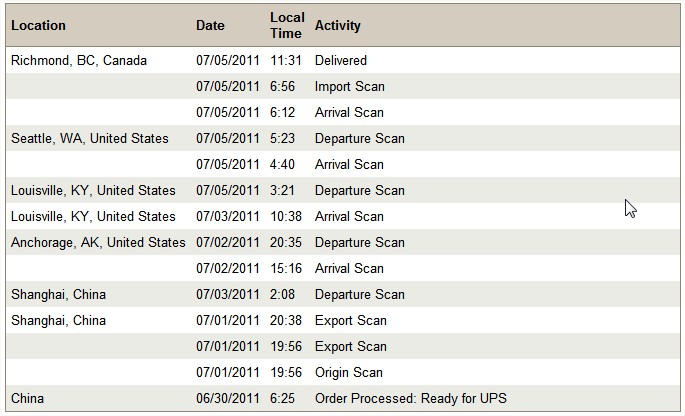Click the 11:31 delivery time cell
Viewport: 685px width, 416px height.
click(x=286, y=60)
